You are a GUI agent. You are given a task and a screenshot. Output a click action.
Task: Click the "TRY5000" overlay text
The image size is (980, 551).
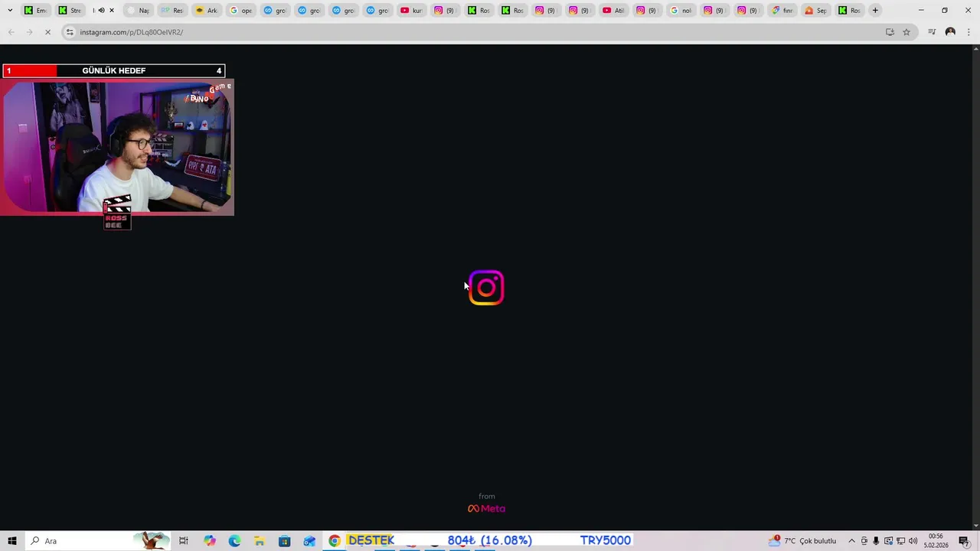(x=605, y=540)
